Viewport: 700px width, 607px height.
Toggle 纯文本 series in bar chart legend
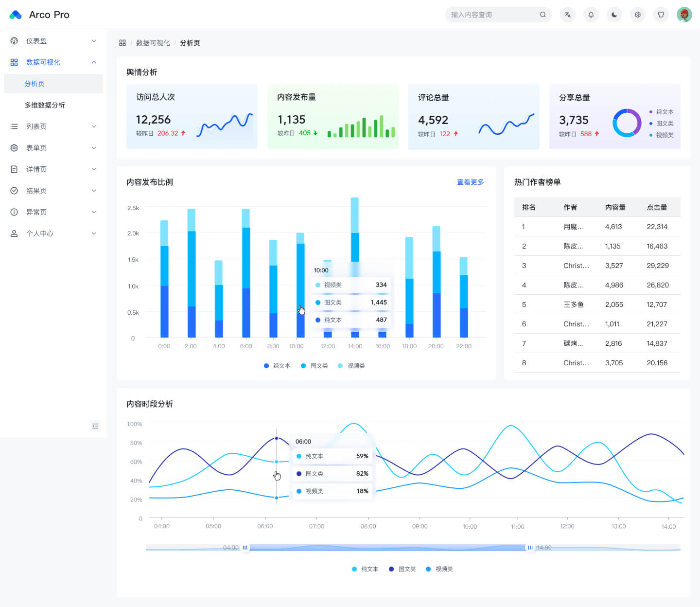(x=277, y=366)
